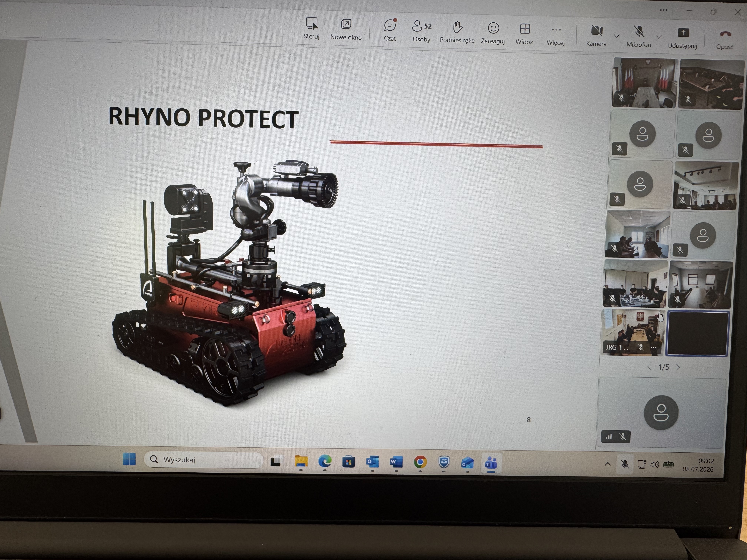Switch to Word on the taskbar
The image size is (747, 560).
click(396, 462)
